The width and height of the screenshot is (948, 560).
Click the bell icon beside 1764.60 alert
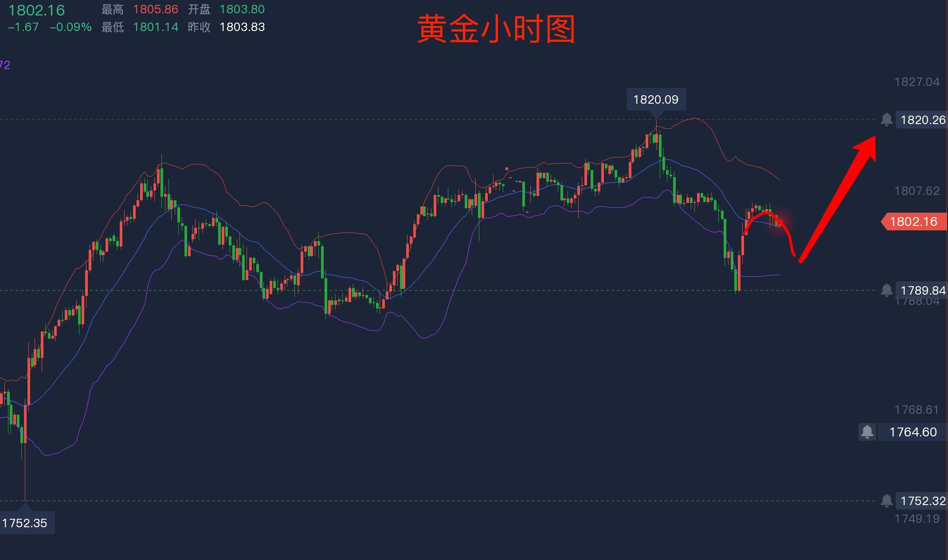867,432
